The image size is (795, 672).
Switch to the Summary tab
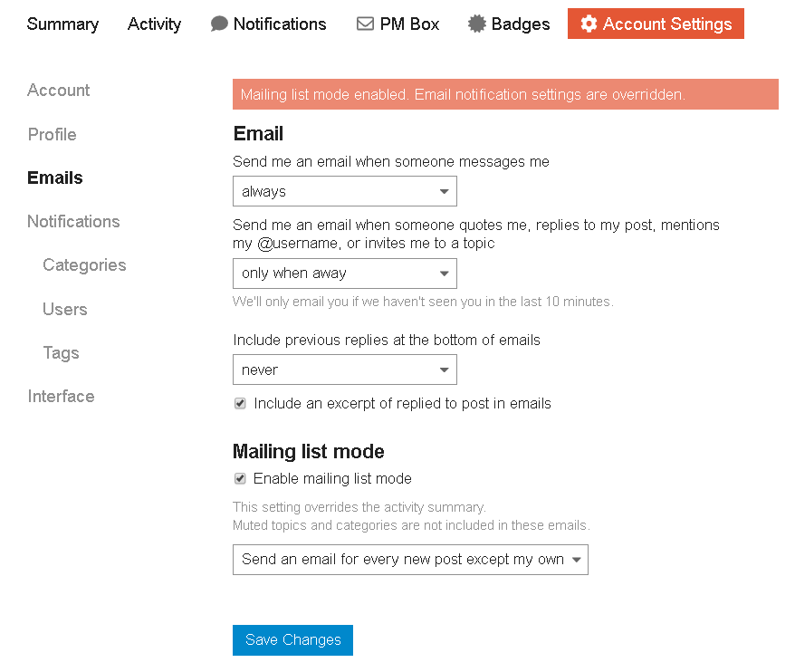(x=62, y=24)
